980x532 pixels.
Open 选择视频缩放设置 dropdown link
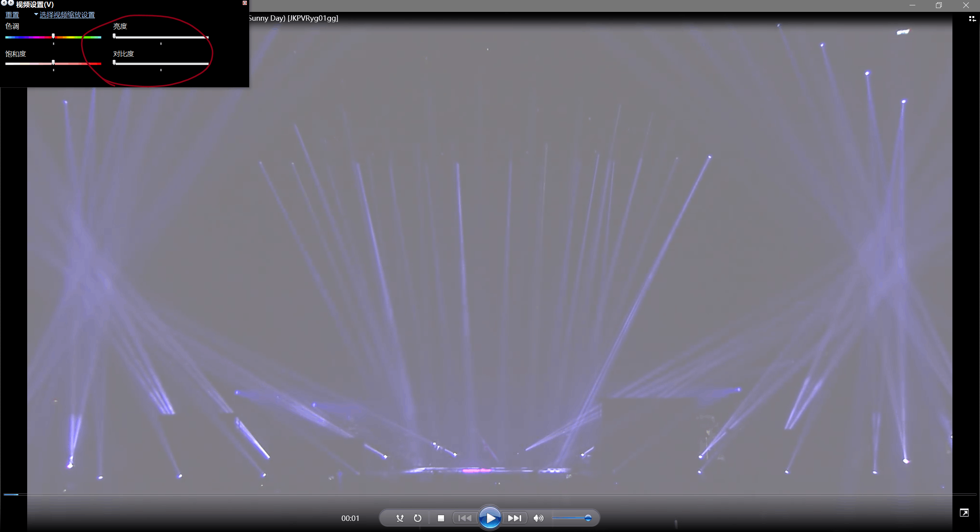tap(67, 15)
